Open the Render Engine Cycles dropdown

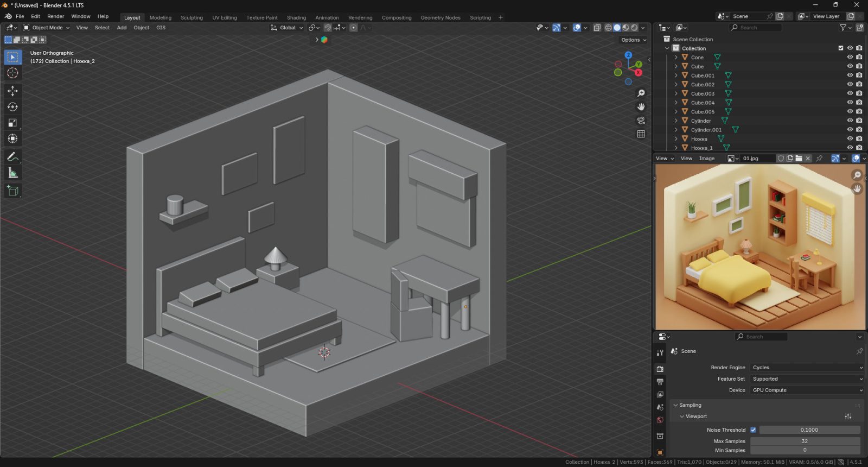click(807, 368)
